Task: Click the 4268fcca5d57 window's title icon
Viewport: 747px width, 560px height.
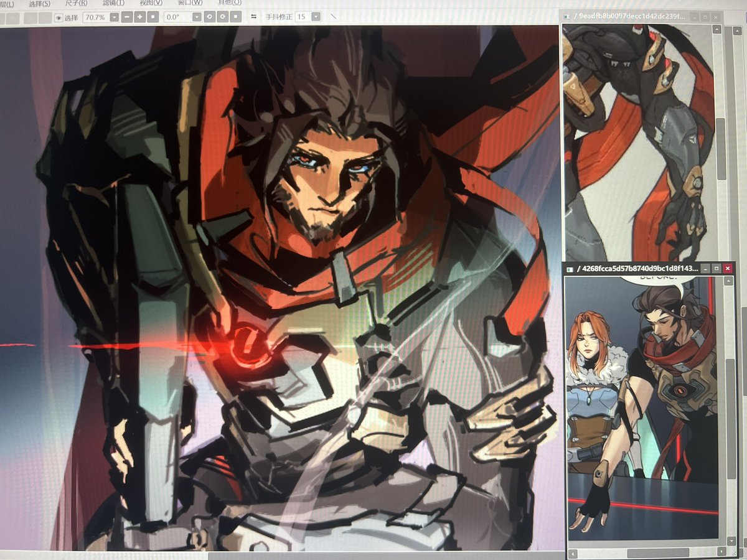Action: [x=568, y=269]
